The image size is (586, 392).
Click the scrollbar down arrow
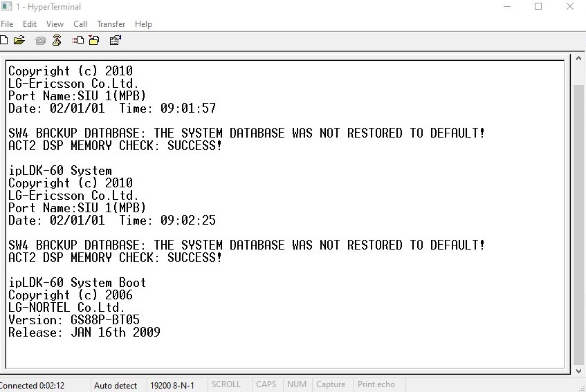coord(578,371)
